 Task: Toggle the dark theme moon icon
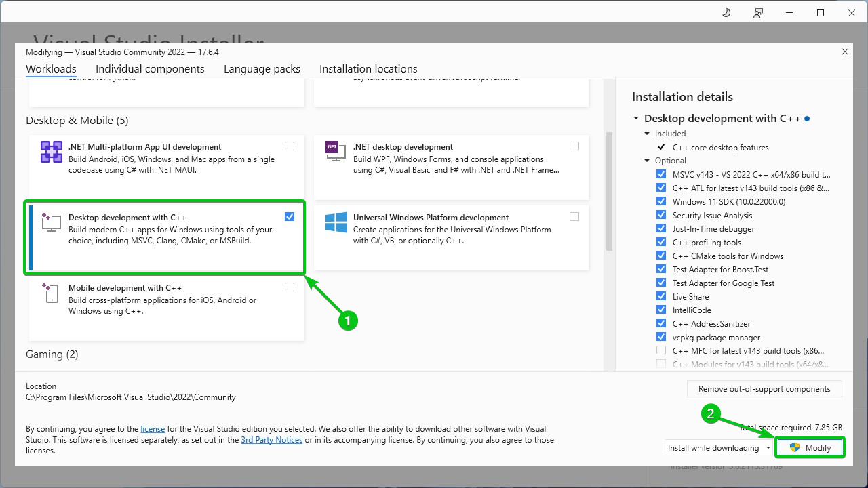pyautogui.click(x=726, y=12)
